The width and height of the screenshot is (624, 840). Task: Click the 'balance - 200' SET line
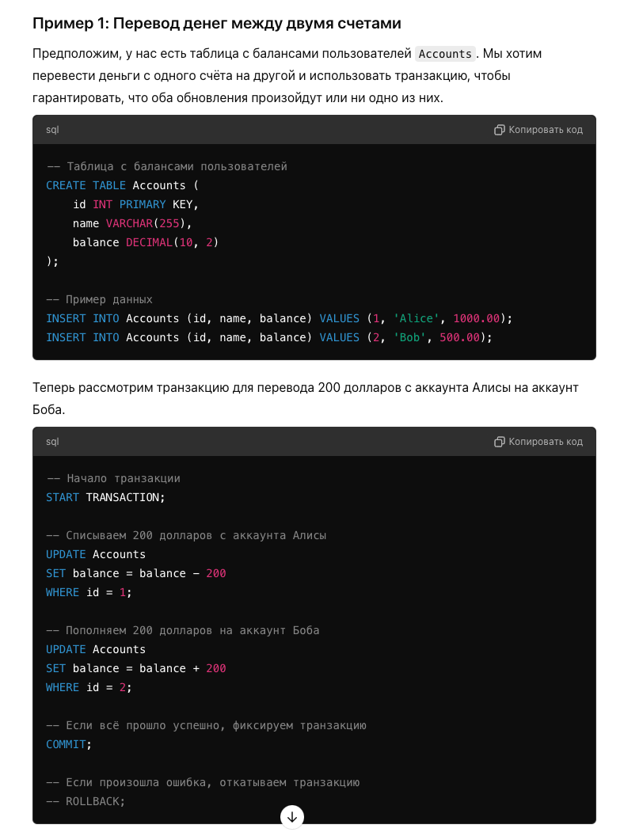click(x=136, y=573)
